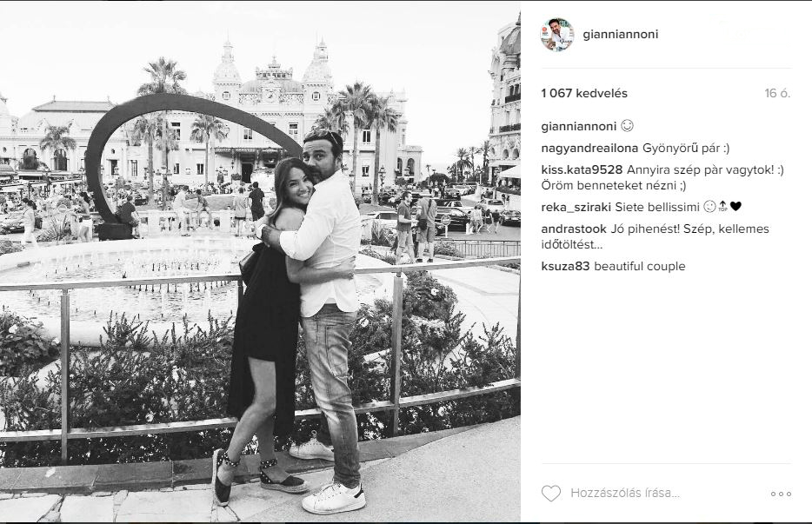Visit commenter reka_sziraki's profile
The image size is (812, 524).
click(x=576, y=207)
